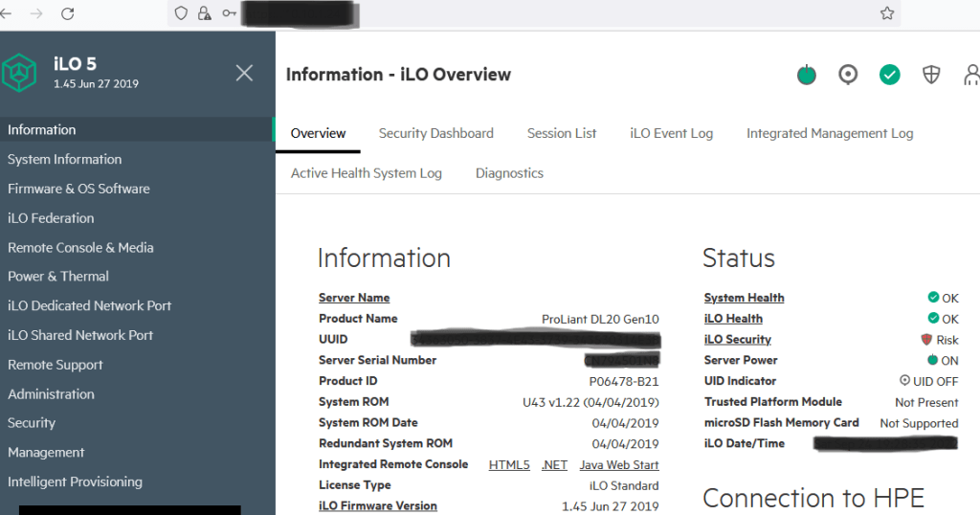Open iLO Shared Network Port in sidebar
980x515 pixels.
(x=80, y=335)
